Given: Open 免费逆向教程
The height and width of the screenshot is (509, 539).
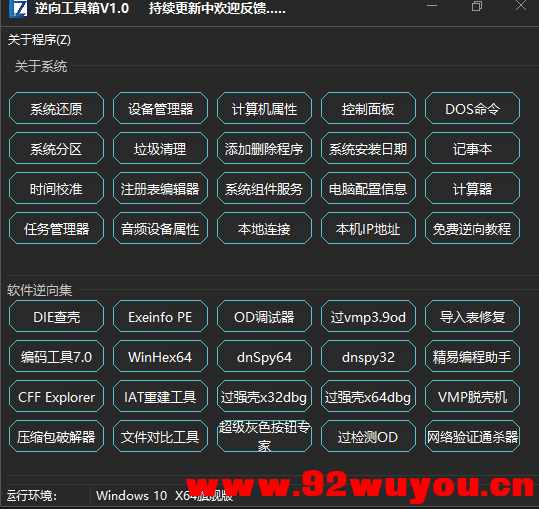Looking at the screenshot, I should click(x=472, y=229).
